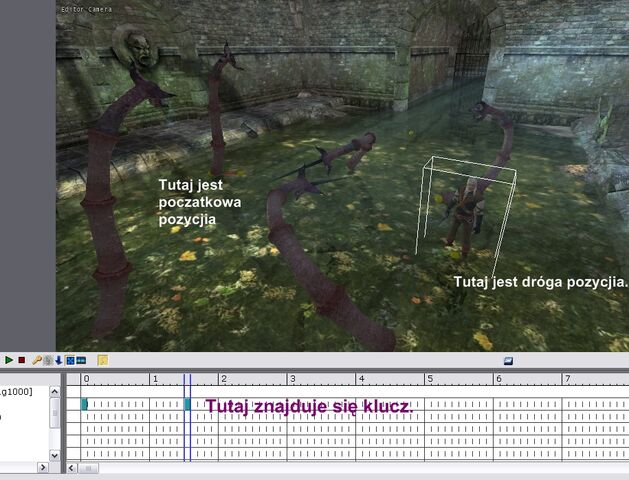Click the blue cross-arrows toolbar icon
The image size is (629, 480).
pos(70,361)
